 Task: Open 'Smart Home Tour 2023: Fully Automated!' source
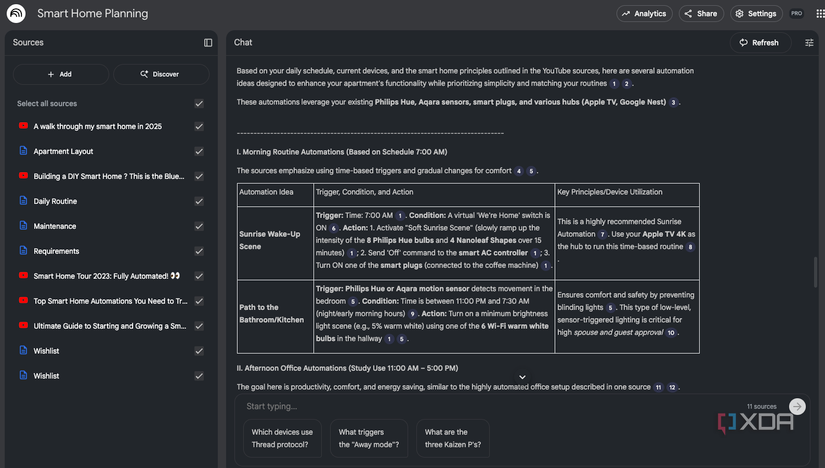[x=109, y=276]
